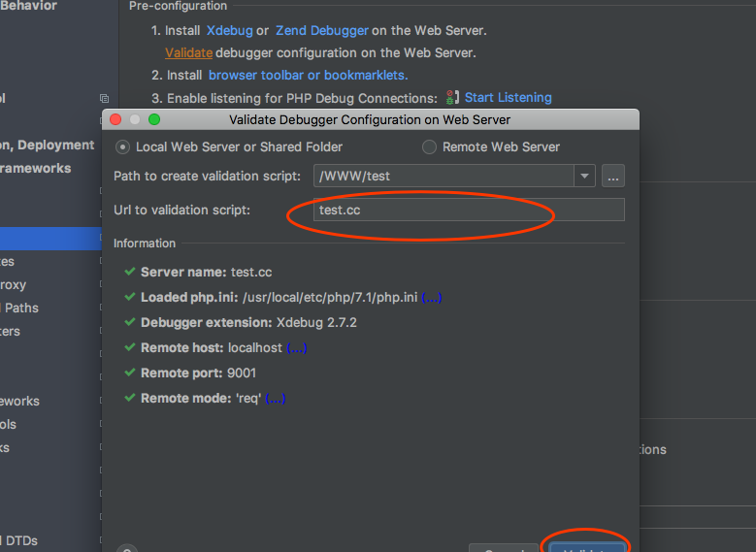Click the Remote port check mark icon
756x552 pixels.
pyautogui.click(x=130, y=373)
